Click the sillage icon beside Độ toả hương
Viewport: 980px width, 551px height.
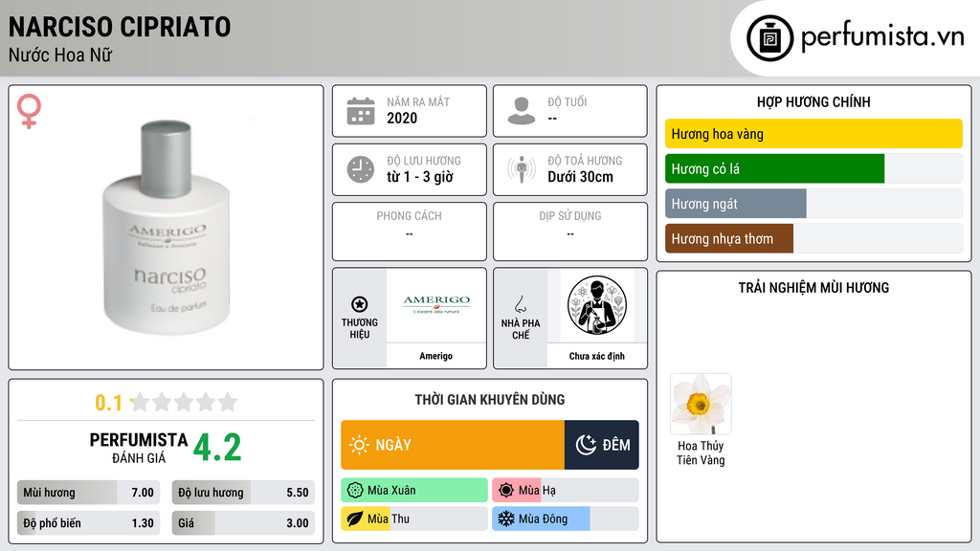522,169
